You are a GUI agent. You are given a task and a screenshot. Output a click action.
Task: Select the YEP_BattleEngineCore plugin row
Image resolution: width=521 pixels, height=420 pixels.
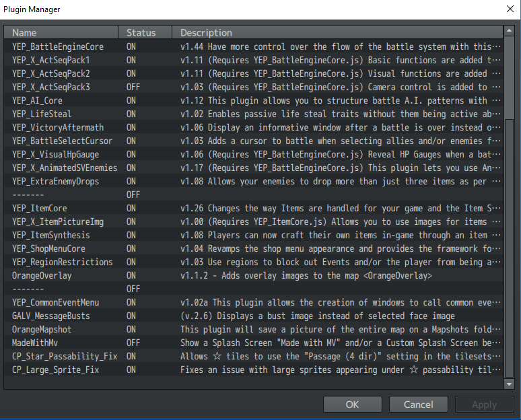(254, 46)
